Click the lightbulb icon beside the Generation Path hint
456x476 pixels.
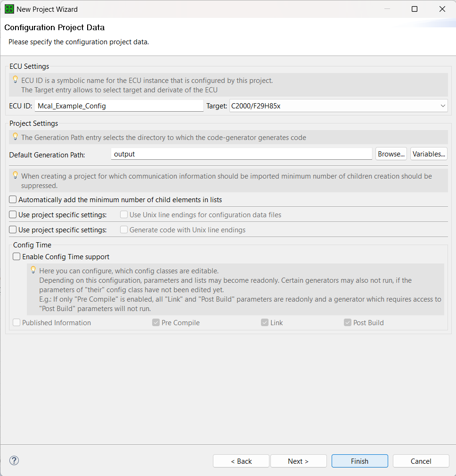click(16, 137)
